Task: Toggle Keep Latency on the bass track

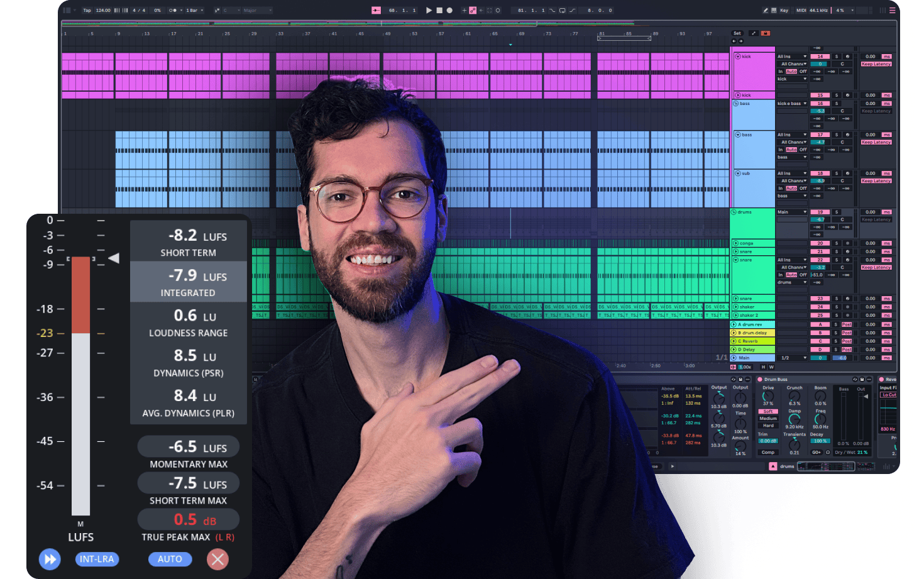Action: coord(876,142)
